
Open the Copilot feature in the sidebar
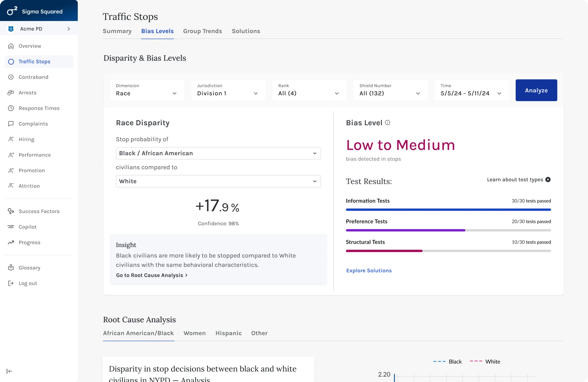point(27,227)
